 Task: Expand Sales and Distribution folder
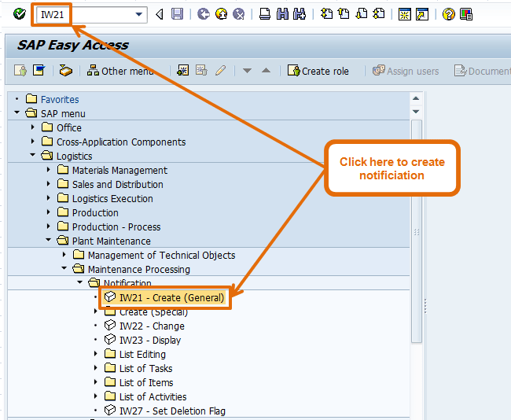pyautogui.click(x=48, y=183)
